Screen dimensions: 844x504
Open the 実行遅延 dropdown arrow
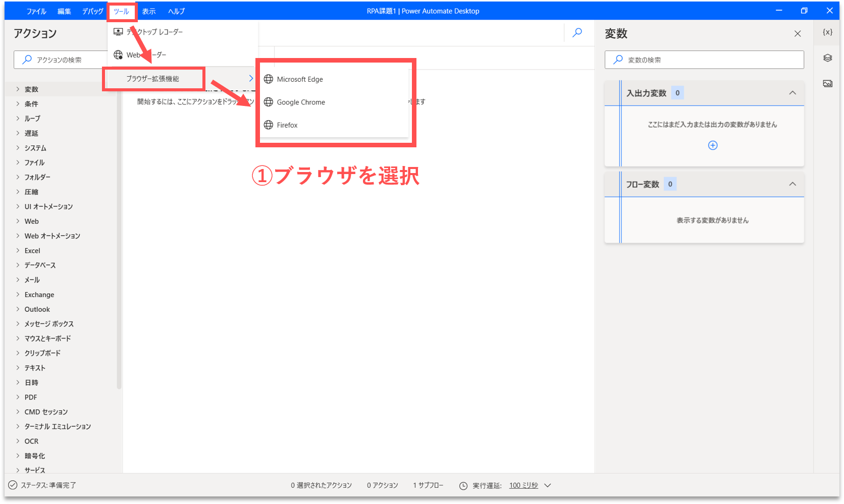[548, 485]
